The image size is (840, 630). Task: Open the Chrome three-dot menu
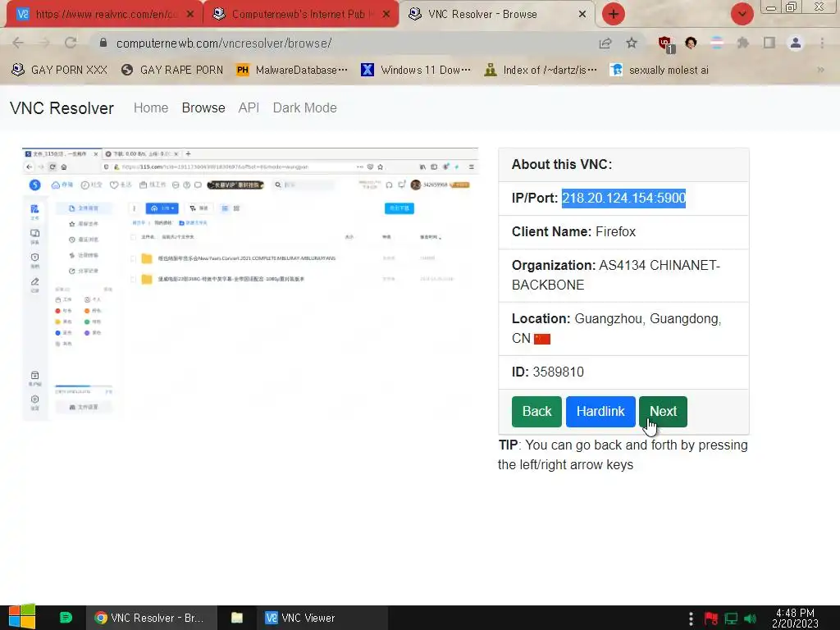(x=822, y=43)
